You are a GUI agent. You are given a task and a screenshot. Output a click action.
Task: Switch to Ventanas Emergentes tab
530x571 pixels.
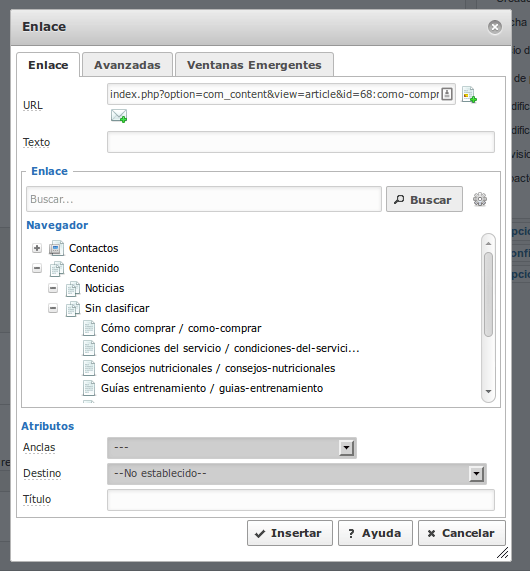coord(254,65)
